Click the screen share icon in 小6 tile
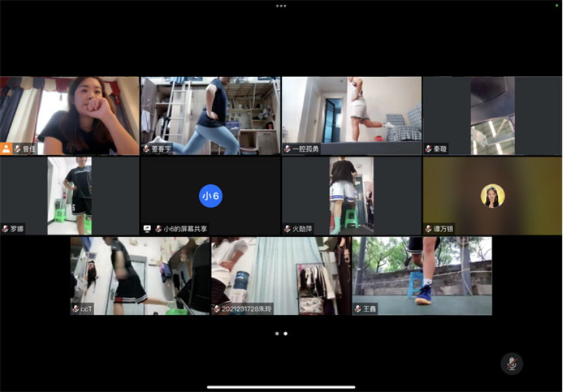563x392 pixels. (147, 229)
